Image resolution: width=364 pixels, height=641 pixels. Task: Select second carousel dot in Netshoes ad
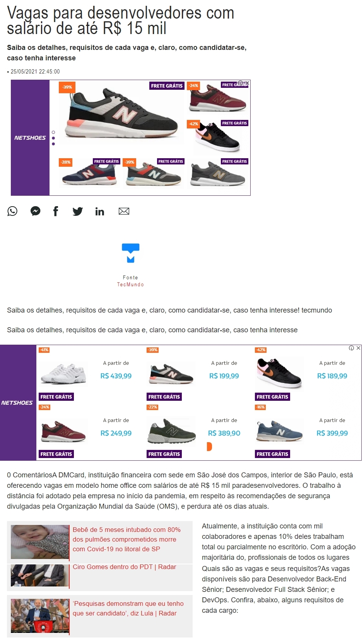pyautogui.click(x=53, y=138)
